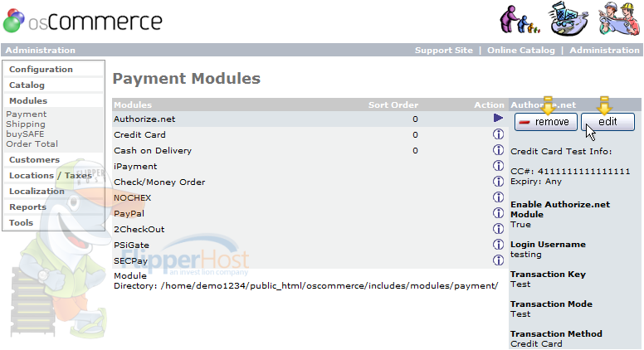Select the PayPal module row

[x=310, y=213]
